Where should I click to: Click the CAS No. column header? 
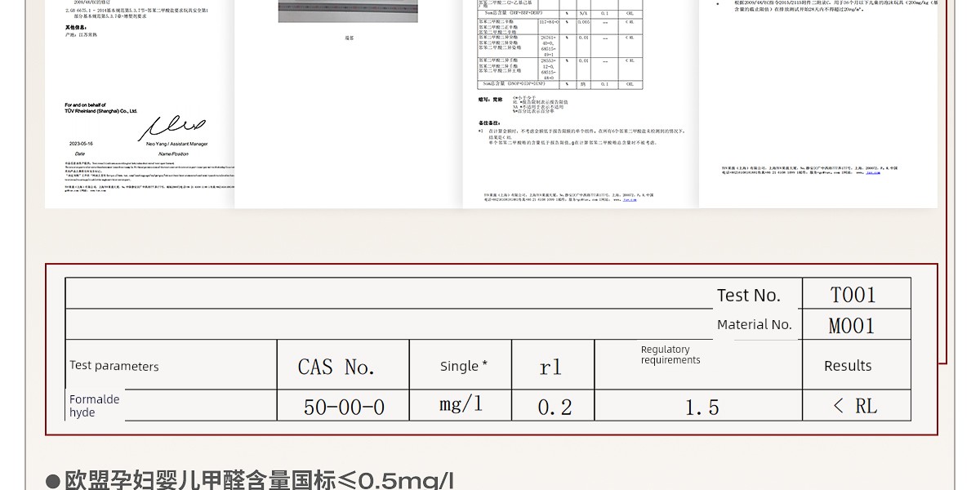click(x=336, y=367)
